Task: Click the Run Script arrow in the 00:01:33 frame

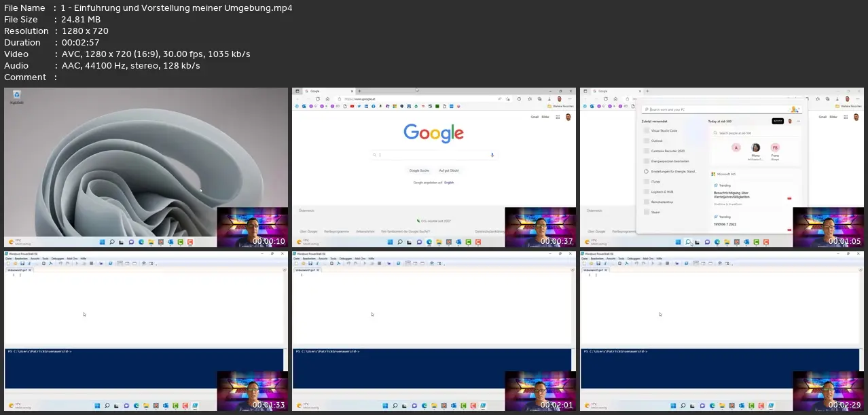Action: click(77, 264)
